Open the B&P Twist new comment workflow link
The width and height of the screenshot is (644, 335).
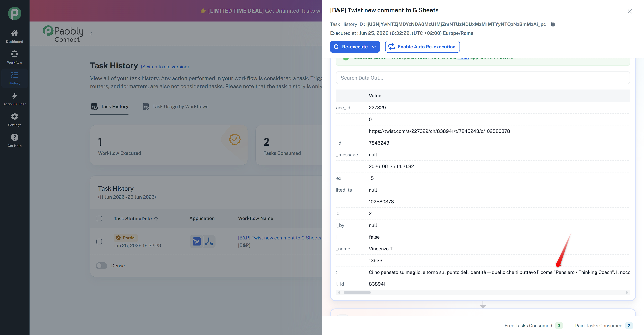tap(280, 238)
